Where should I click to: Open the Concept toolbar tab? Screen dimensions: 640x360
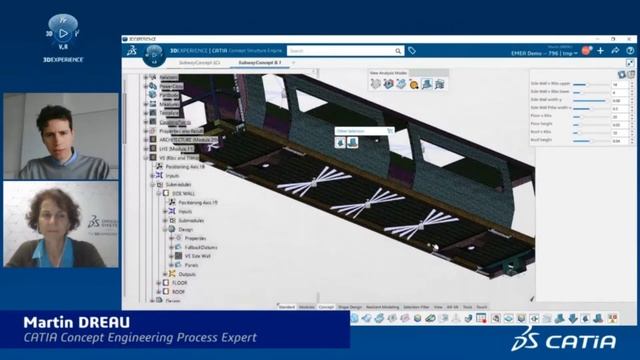pos(326,307)
